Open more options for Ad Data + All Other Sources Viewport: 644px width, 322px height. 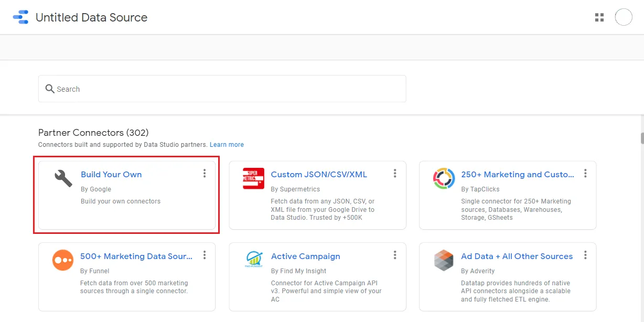(585, 255)
